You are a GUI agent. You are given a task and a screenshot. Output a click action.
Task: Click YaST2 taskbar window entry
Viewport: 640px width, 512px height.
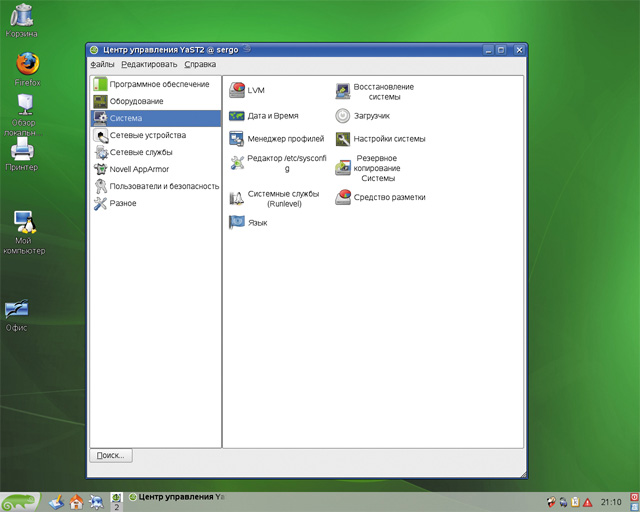177,497
